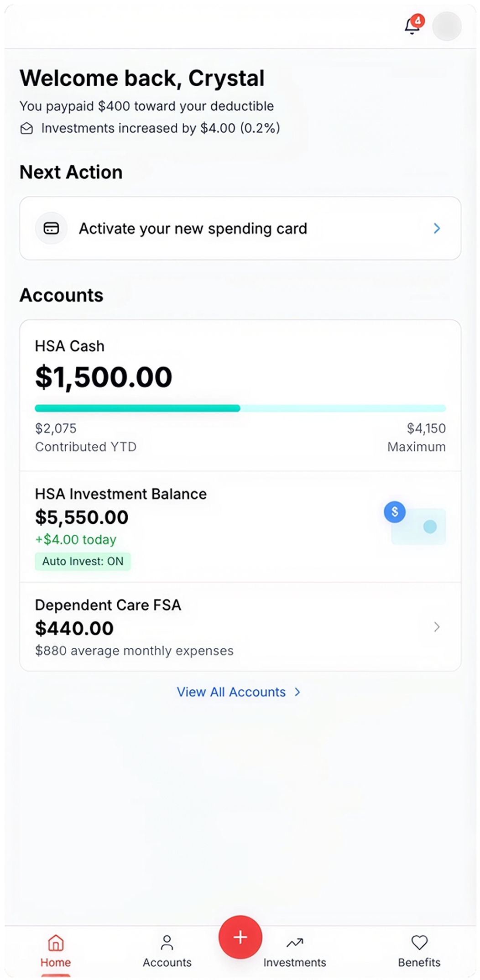The height and width of the screenshot is (980, 480).
Task: Tap the blue dollar coin icon
Action: (x=395, y=512)
